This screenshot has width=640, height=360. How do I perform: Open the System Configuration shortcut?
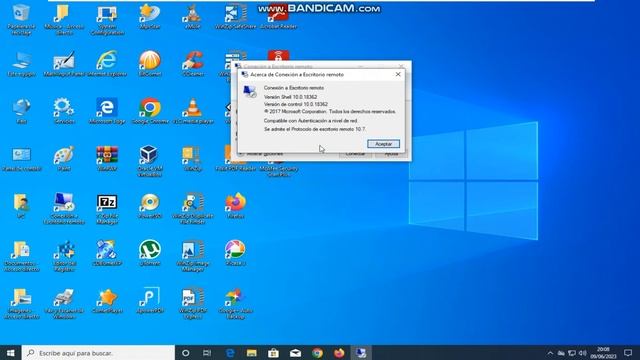tap(107, 19)
